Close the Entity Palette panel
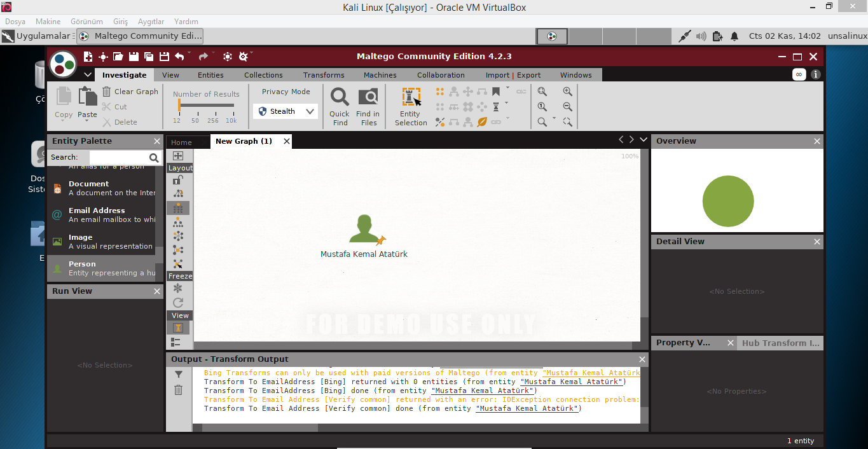This screenshot has width=868, height=449. [157, 141]
